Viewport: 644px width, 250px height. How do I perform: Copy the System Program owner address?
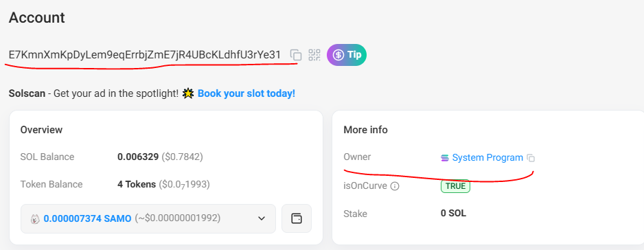coord(531,158)
